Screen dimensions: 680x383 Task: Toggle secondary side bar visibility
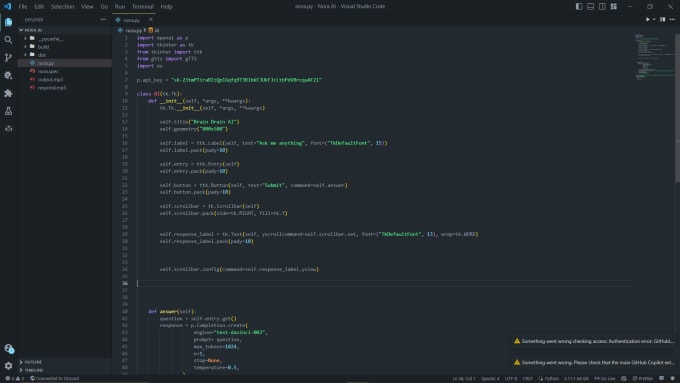point(602,7)
